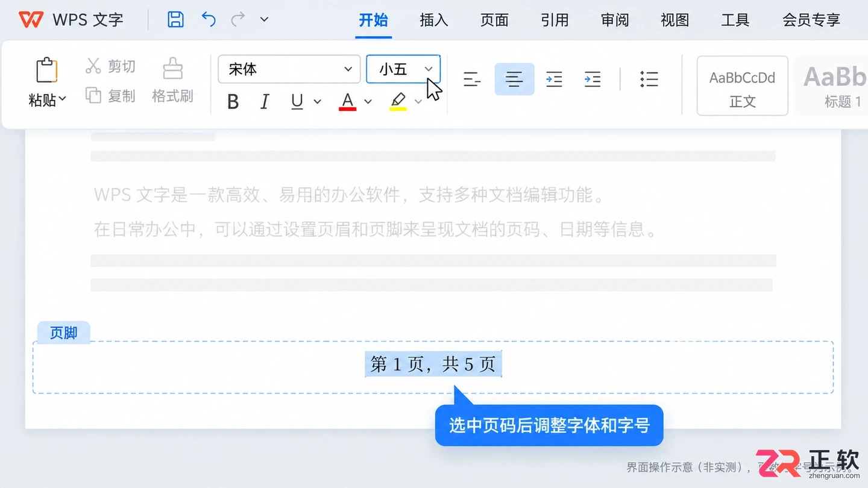Expand the 粘贴 paste options arrow
Viewport: 868px width, 488px height.
pyautogui.click(x=63, y=99)
